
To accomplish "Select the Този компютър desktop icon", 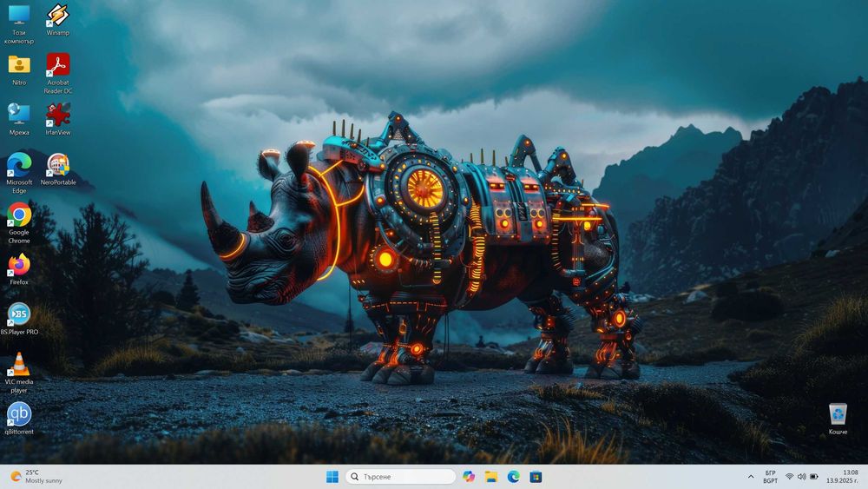I will (19, 23).
